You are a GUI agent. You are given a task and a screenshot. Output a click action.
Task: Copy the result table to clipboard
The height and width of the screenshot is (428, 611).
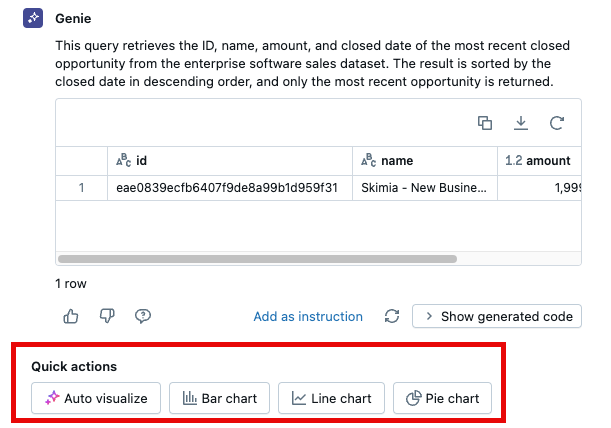485,123
